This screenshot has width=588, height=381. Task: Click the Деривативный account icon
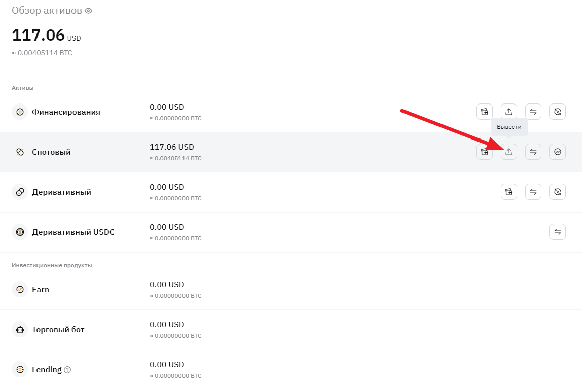coord(20,192)
